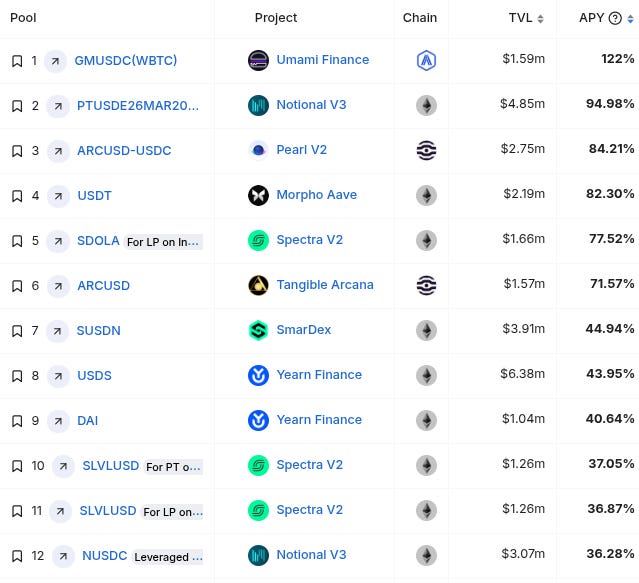Bookmark row 10 SLVLUSD pool
Image resolution: width=639 pixels, height=583 pixels.
[x=17, y=466]
